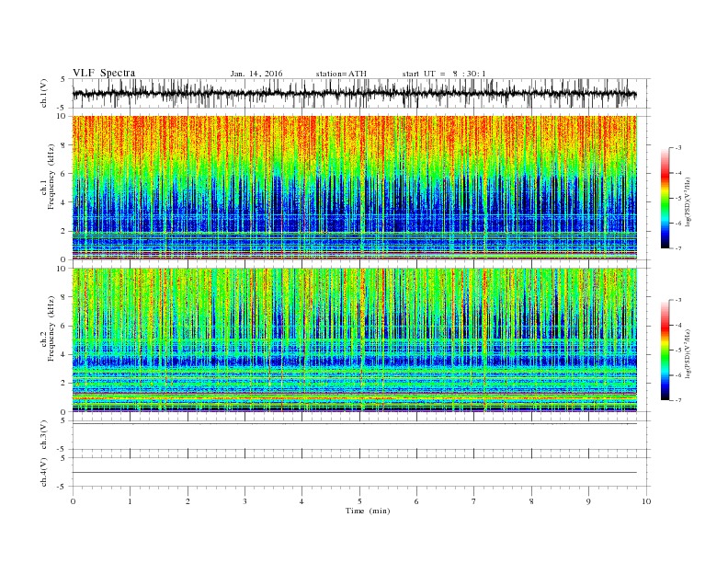Click the flat ch.3 voltage trace line
The width and height of the screenshot is (728, 563).
[x=354, y=424]
